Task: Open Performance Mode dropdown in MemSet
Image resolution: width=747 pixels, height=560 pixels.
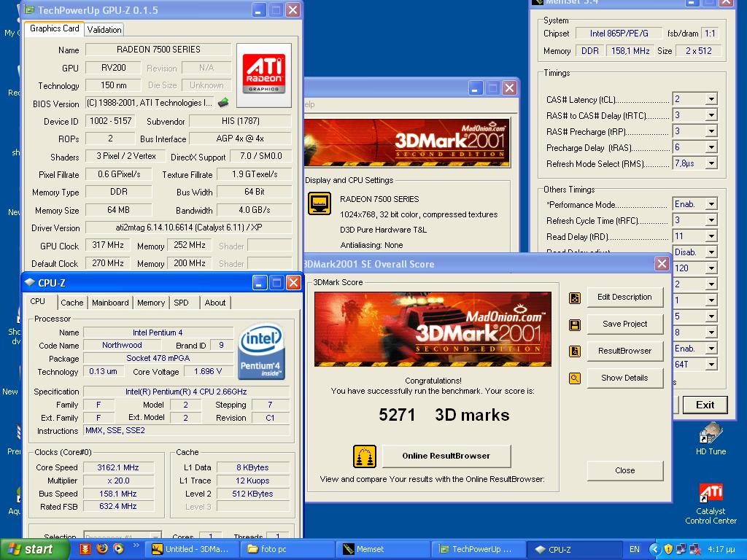Action: 711,204
